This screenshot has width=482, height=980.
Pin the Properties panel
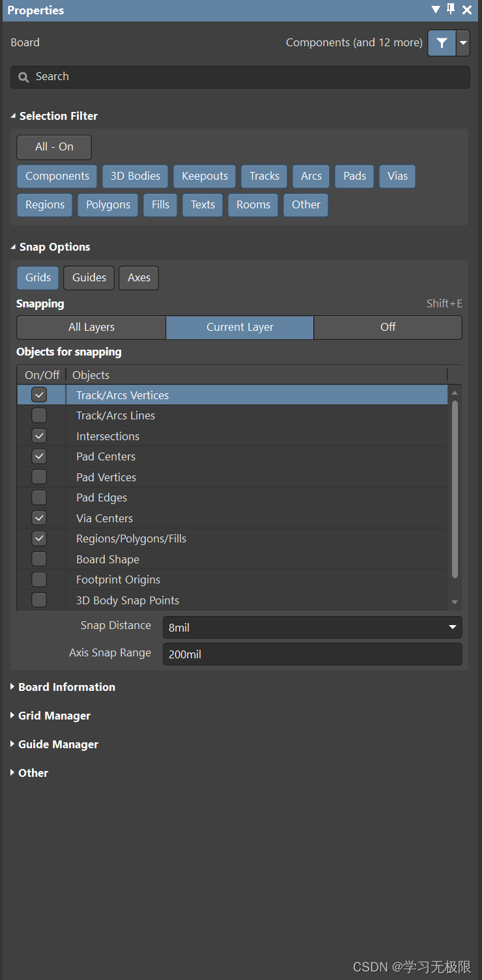(451, 10)
